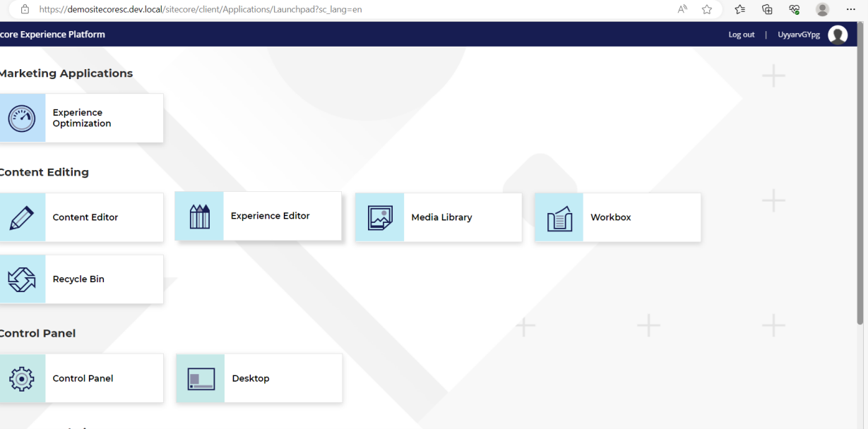Open Browser Essentials heart icon
Viewport: 868px width, 429px height.
click(795, 9)
